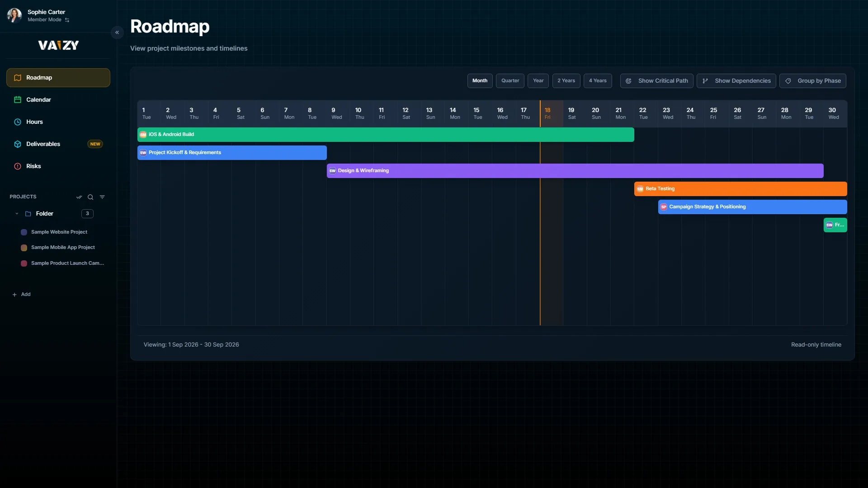Click the VAIZY logo

[58, 45]
